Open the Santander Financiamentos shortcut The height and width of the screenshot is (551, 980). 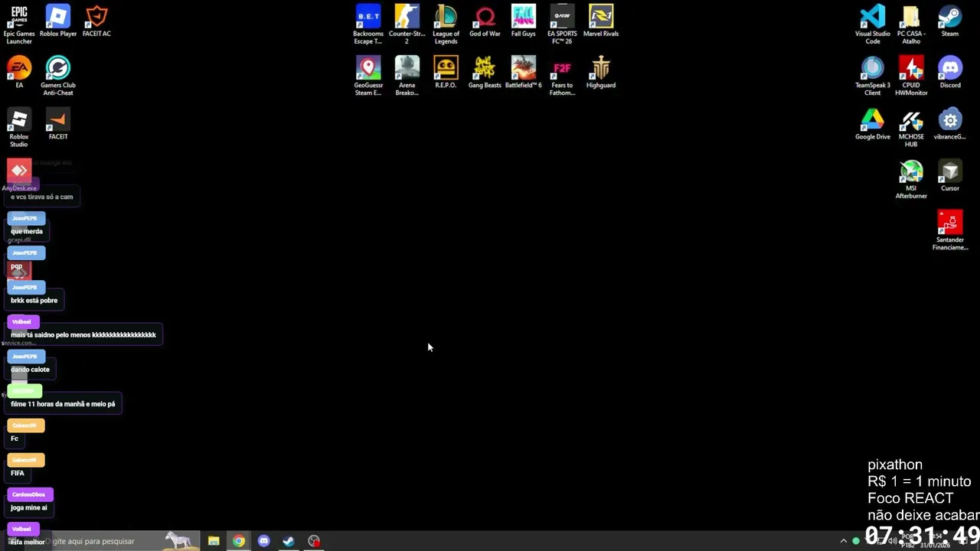pos(950,230)
